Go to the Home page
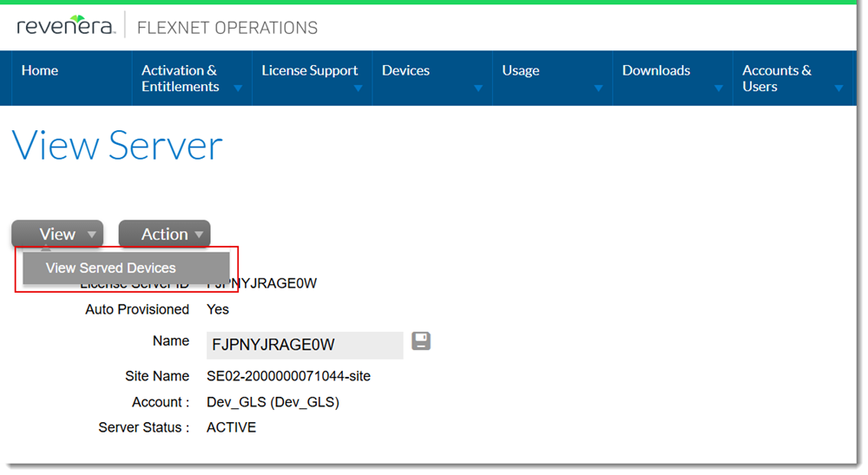The height and width of the screenshot is (475, 868). tap(40, 70)
